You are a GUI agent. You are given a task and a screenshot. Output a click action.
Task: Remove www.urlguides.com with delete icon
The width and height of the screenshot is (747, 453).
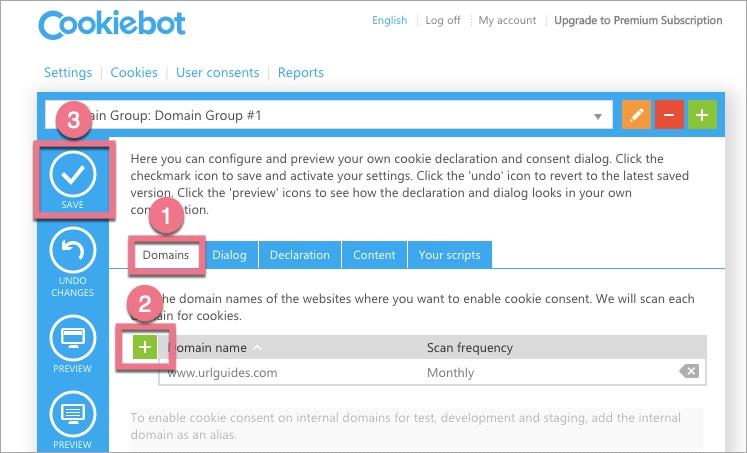click(688, 371)
